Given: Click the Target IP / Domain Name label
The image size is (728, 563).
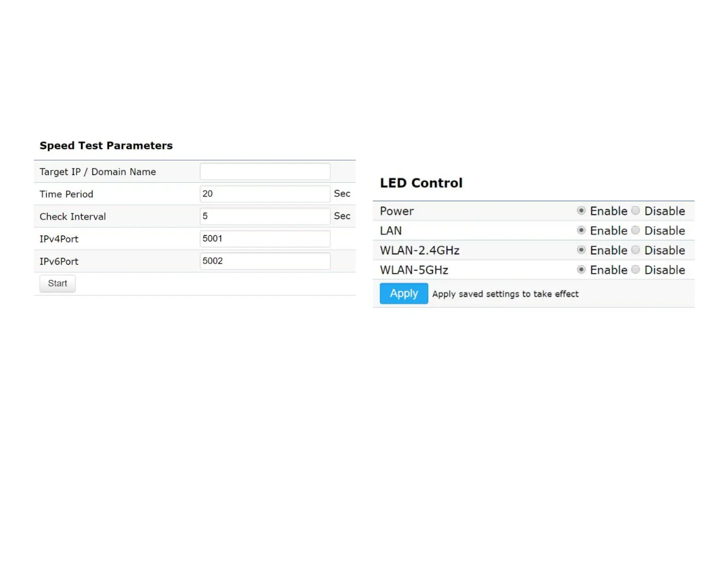Looking at the screenshot, I should pyautogui.click(x=97, y=172).
